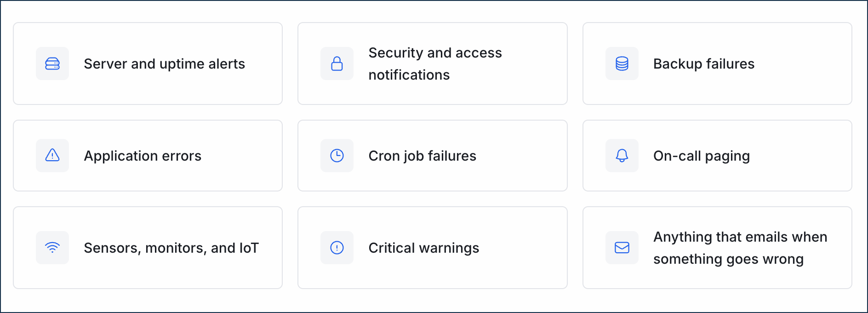The height and width of the screenshot is (313, 868).
Task: Select the On-call paging card
Action: [x=717, y=156]
